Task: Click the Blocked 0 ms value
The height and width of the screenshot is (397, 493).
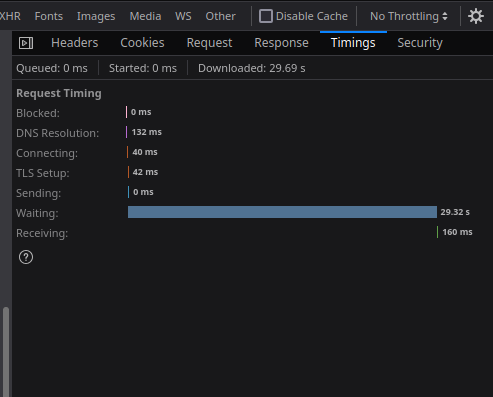Action: point(141,112)
